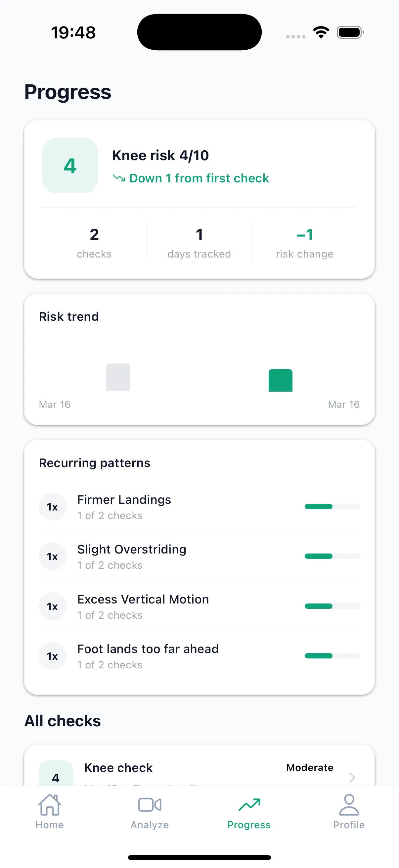The height and width of the screenshot is (868, 399).
Task: Tap the 1x badge beside Excess Vertical Motion
Action: coord(53,606)
